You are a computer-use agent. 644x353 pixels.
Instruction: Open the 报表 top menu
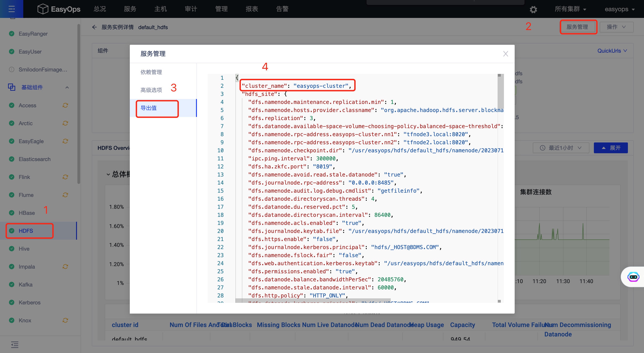point(252,9)
